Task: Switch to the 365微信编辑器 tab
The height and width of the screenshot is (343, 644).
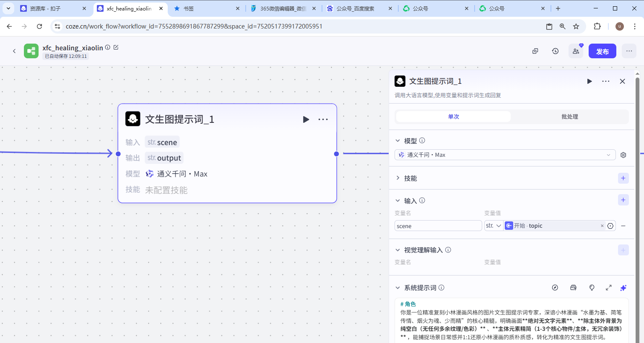Action: [283, 8]
